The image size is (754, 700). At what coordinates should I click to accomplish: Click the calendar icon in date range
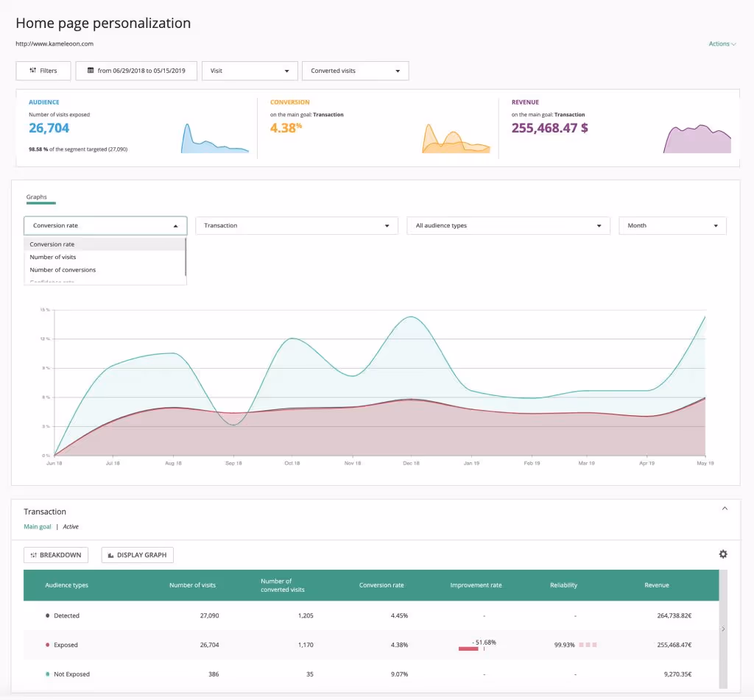91,71
